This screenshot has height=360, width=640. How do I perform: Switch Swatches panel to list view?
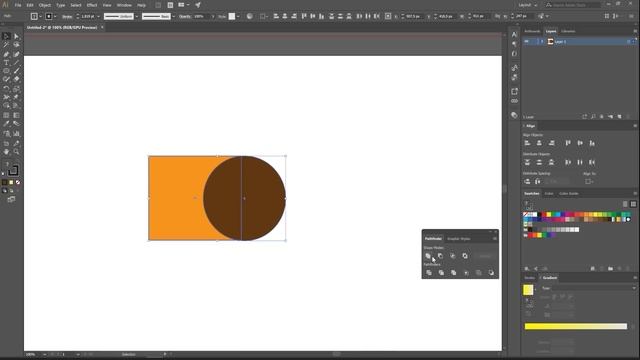[x=625, y=204]
